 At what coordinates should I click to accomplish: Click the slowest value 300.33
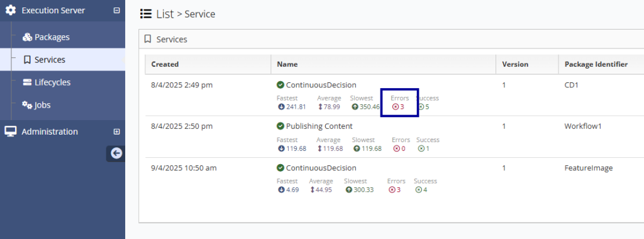pyautogui.click(x=364, y=190)
